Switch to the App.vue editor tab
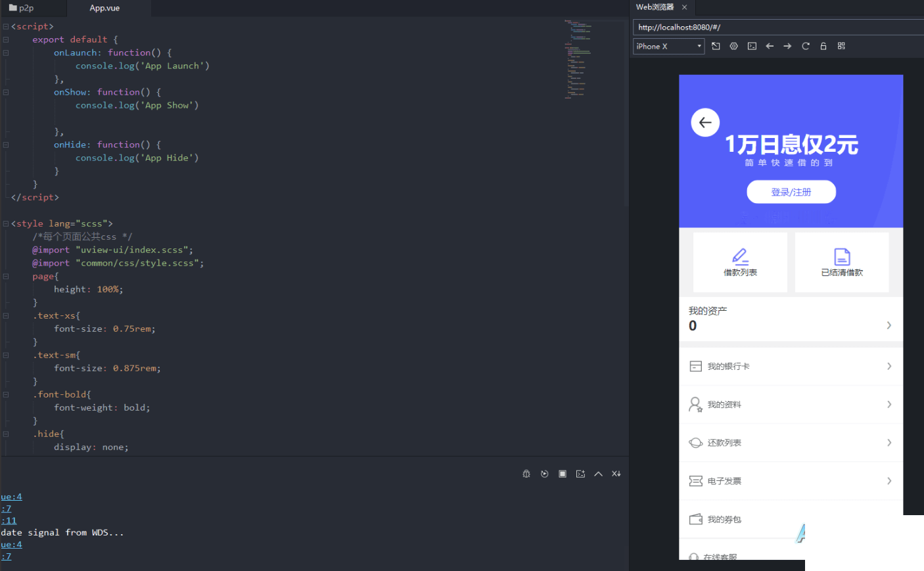 (104, 8)
